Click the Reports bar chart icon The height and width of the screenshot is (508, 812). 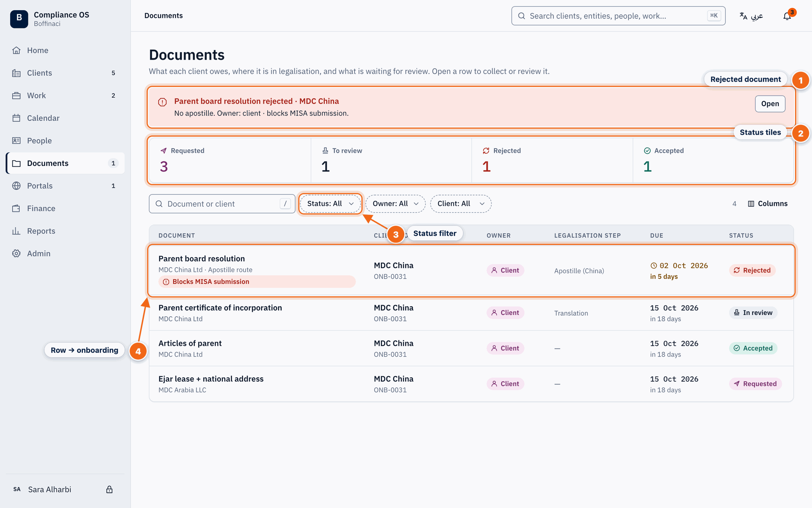(16, 231)
